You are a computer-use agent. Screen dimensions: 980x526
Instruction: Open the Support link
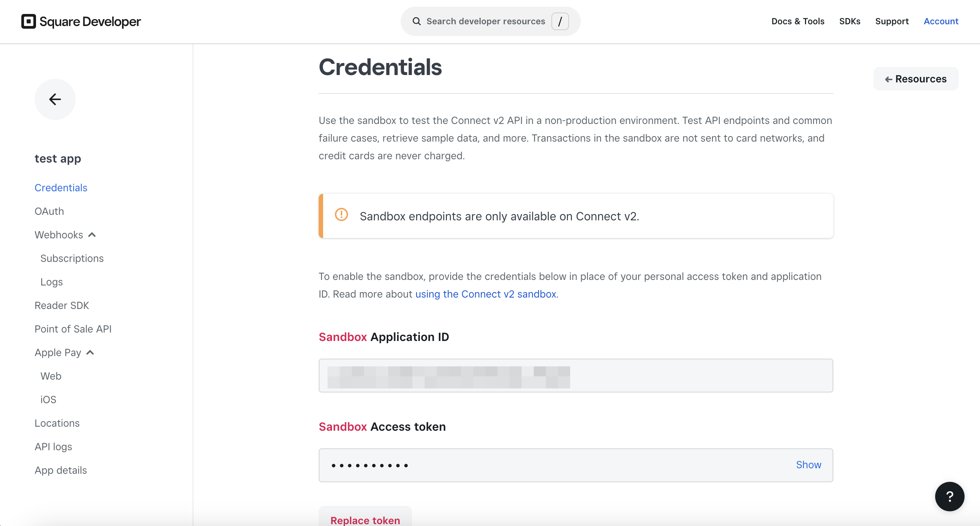pos(892,21)
